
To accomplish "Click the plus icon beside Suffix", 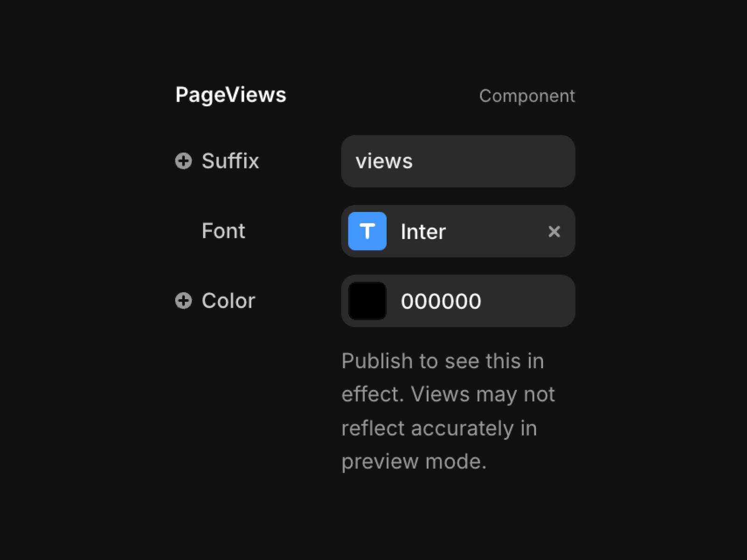I will [183, 161].
